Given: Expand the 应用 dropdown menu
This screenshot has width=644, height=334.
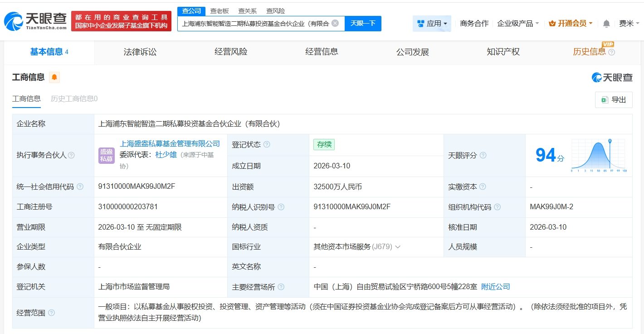Looking at the screenshot, I should coord(432,23).
